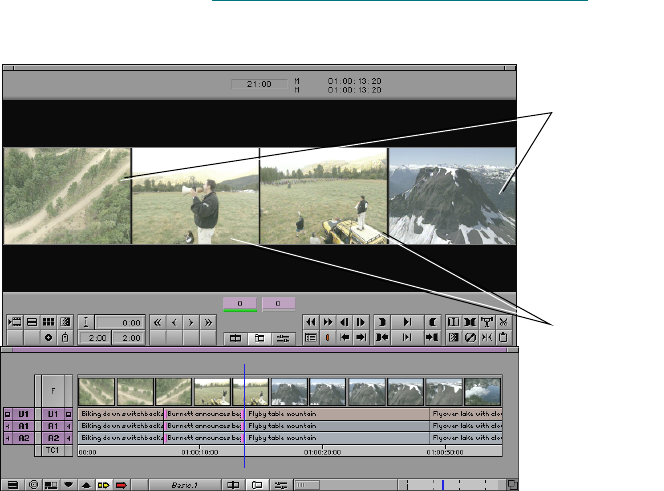Click the Go to IN icon

coord(382,338)
